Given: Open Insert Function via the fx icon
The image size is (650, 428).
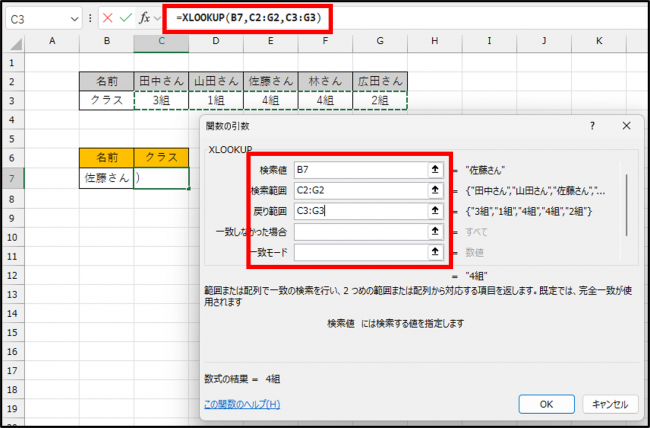Looking at the screenshot, I should 144,18.
